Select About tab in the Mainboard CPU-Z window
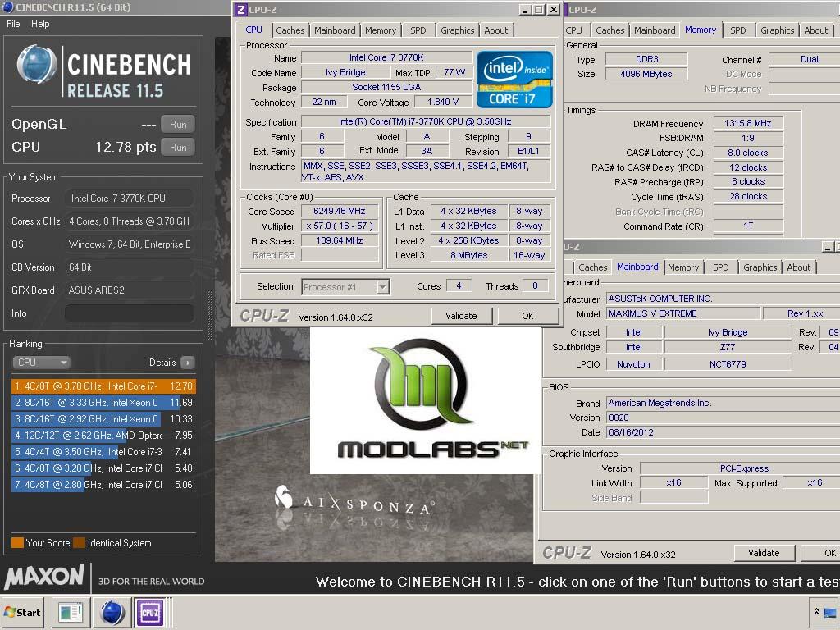 pos(799,267)
